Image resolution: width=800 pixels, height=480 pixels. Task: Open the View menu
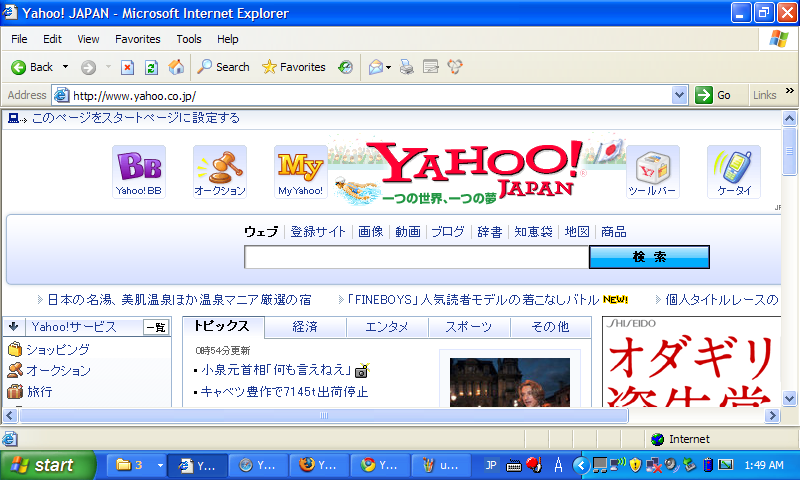point(88,39)
